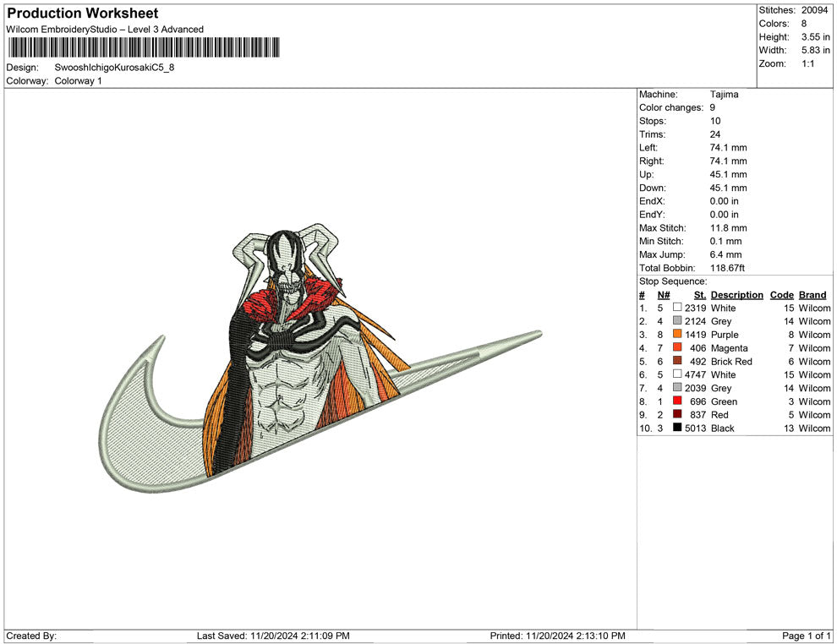The width and height of the screenshot is (837, 644).
Task: Click the Tajima machine value
Action: click(724, 95)
